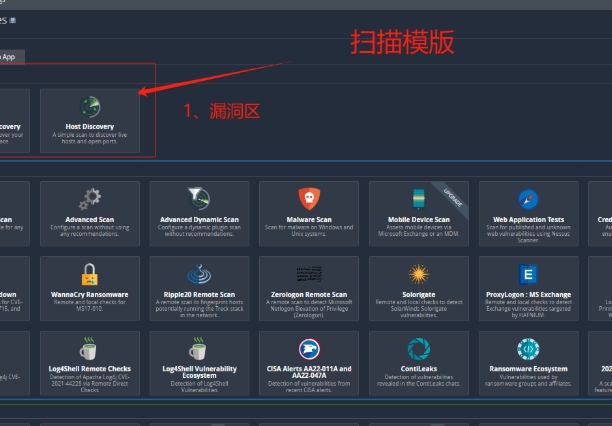Click the ProxyLogon MS Exchange icon
This screenshot has height=426, width=612.
[528, 273]
